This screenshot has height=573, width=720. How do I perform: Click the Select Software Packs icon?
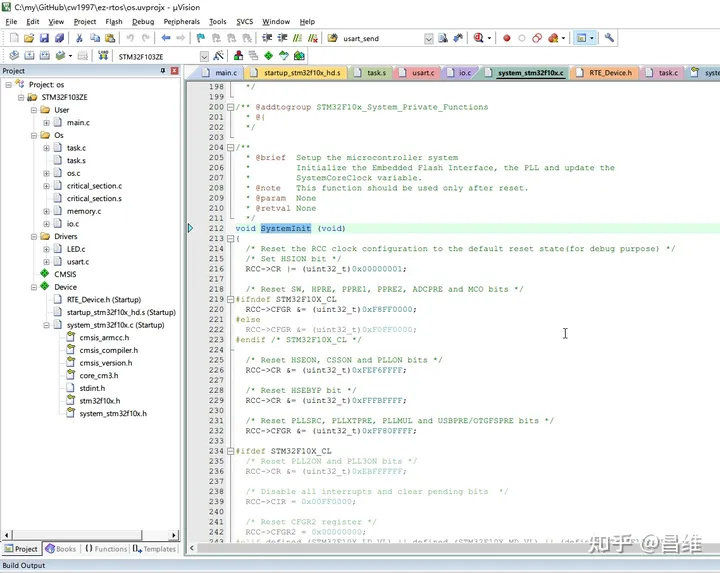click(284, 56)
